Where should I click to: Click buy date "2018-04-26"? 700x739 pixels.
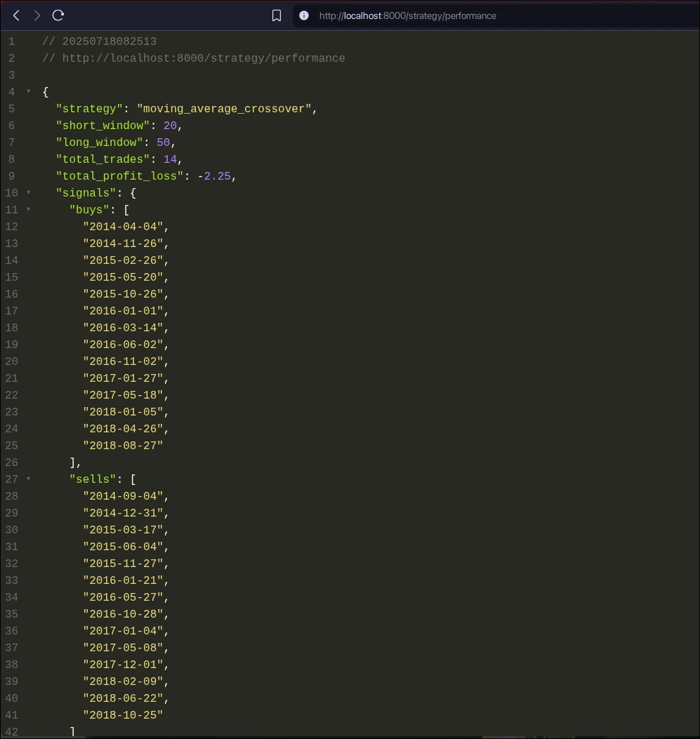pos(123,429)
